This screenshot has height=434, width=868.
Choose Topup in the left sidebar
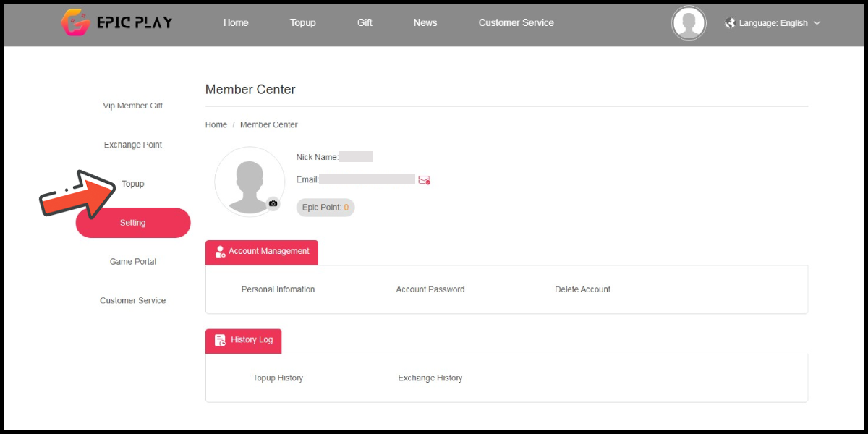(133, 184)
